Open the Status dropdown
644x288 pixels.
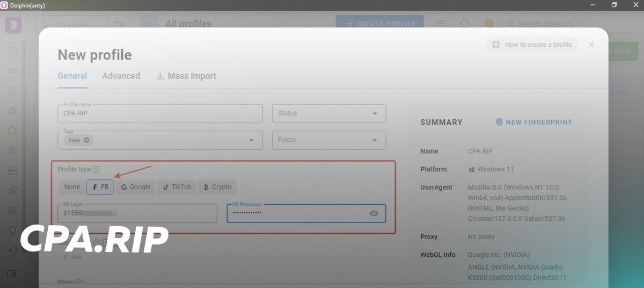pos(329,113)
